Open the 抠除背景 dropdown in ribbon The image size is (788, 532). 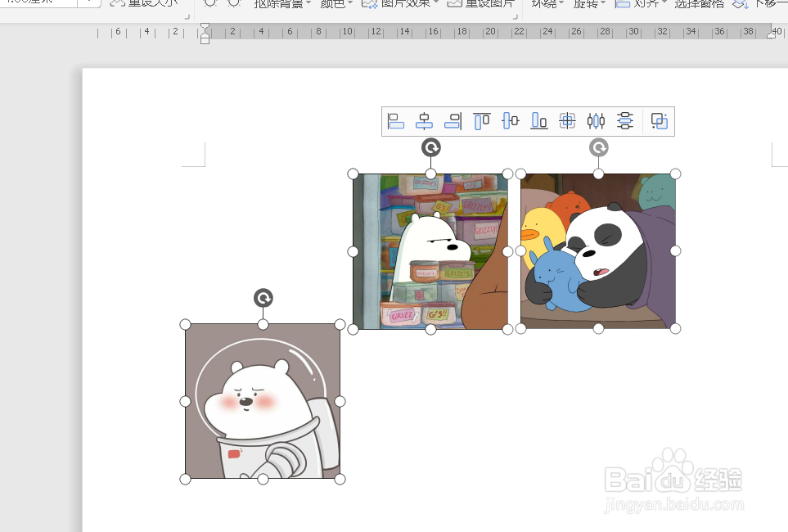(282, 3)
